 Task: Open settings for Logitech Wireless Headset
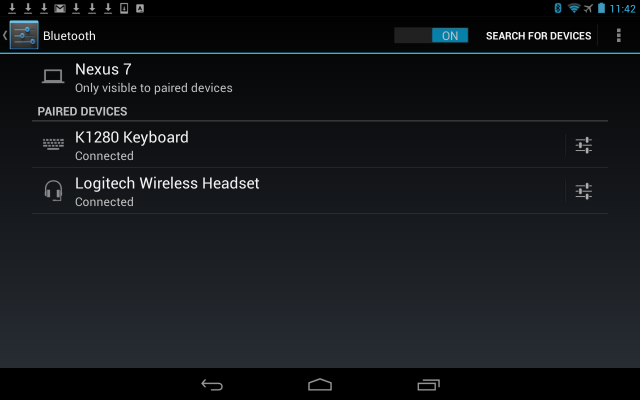(x=583, y=191)
